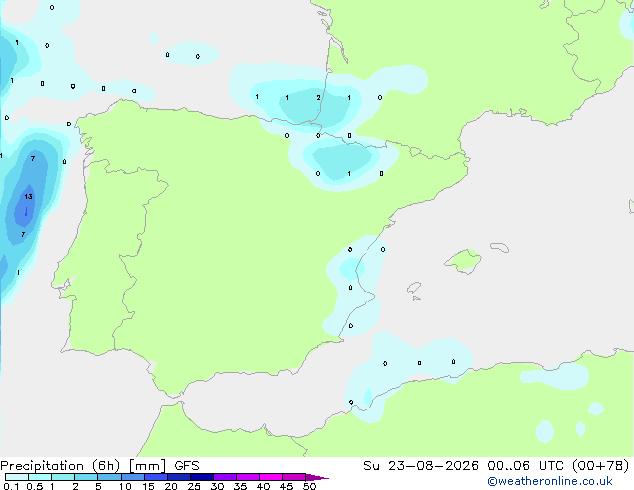Image resolution: width=634 pixels, height=490 pixels.
Task: Pick the legend swatch between 35 and 40
Action: coord(248,477)
